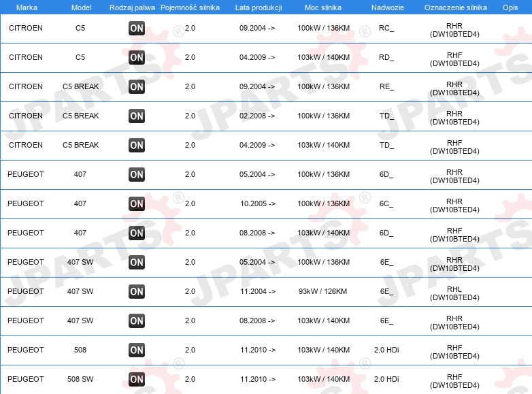The image size is (532, 394).
Task: Click the Rodzaj paliwa column header
Action: coord(133,7)
